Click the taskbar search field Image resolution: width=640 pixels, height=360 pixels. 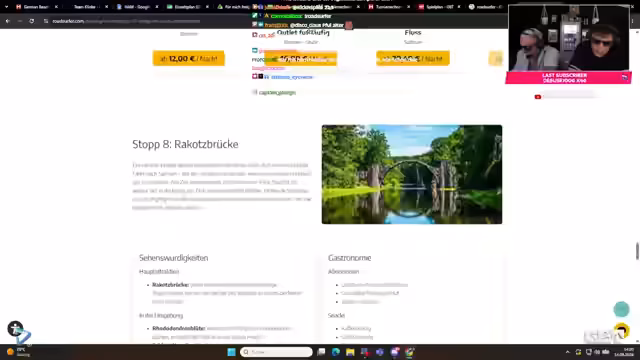(x=276, y=352)
